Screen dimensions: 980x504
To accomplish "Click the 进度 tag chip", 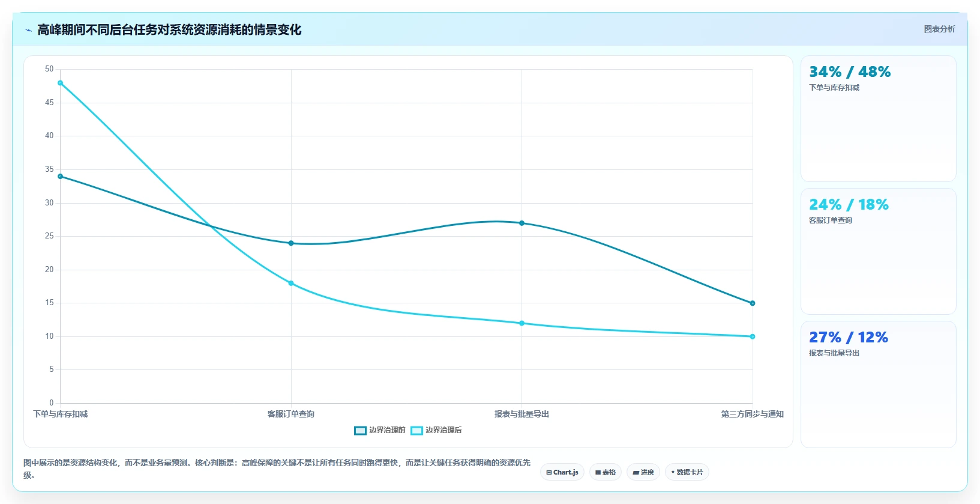I will click(x=643, y=472).
